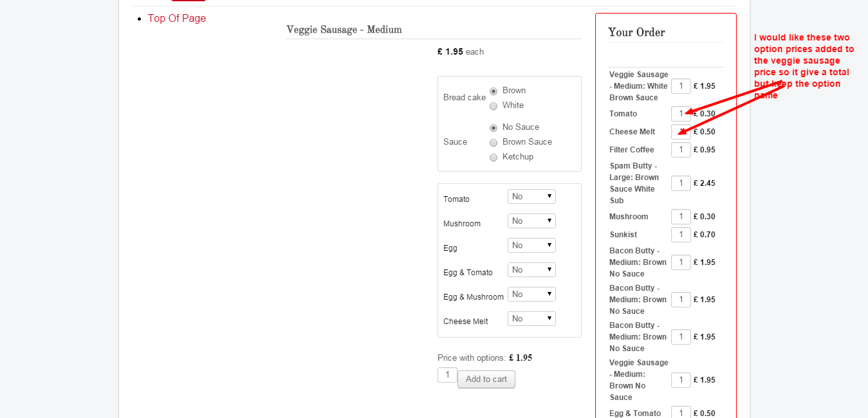Choose White bread cake radio button
868x418 pixels.
[x=494, y=106]
